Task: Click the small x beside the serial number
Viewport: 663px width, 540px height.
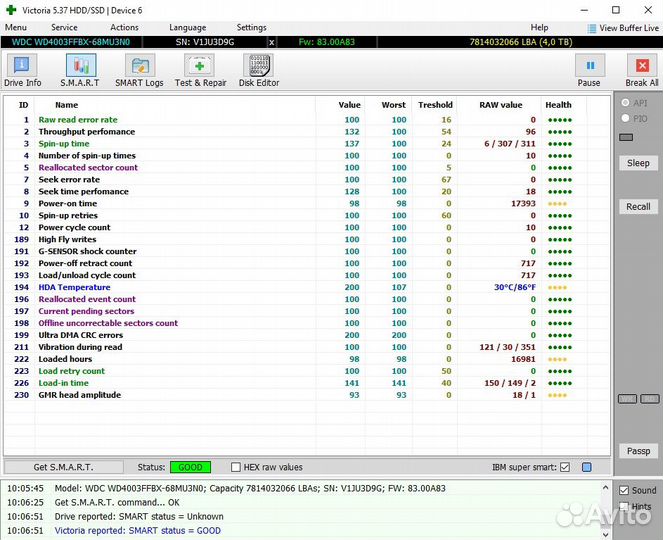Action: [x=271, y=43]
